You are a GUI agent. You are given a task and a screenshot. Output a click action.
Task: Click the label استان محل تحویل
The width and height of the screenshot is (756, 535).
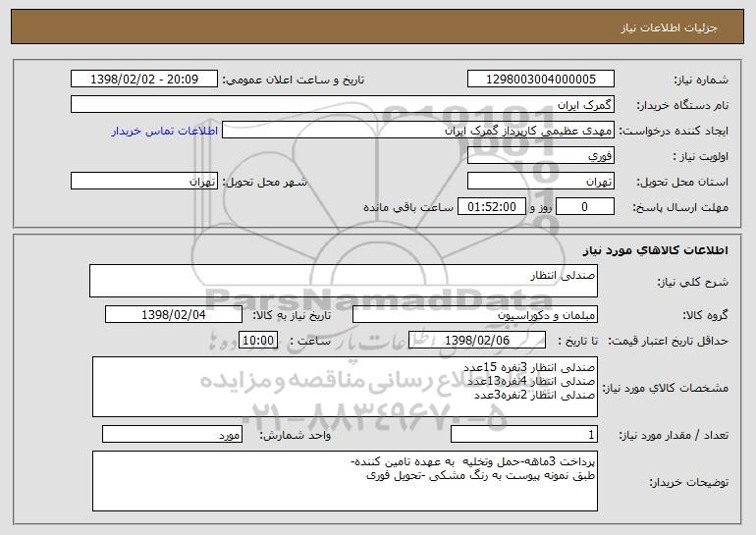(x=682, y=182)
